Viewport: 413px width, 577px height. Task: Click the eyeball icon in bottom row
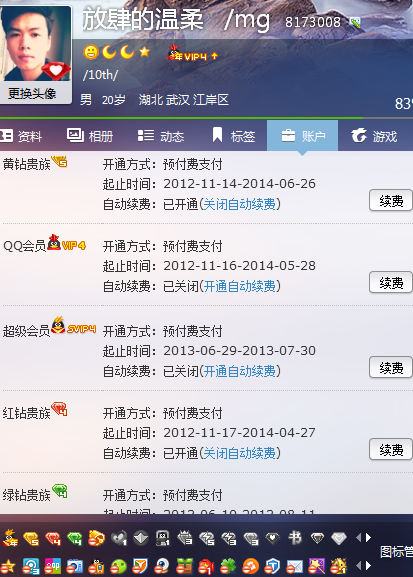pyautogui.click(x=162, y=566)
